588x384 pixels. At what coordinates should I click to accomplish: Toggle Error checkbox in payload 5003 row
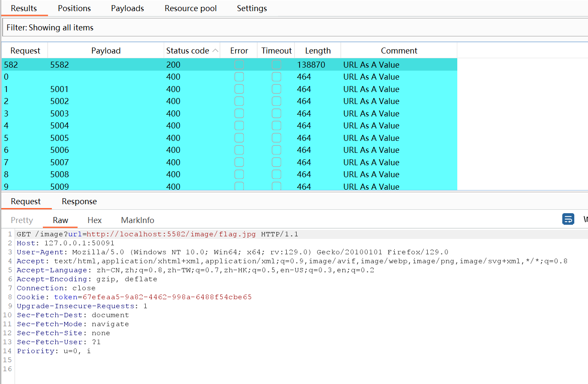coord(239,113)
